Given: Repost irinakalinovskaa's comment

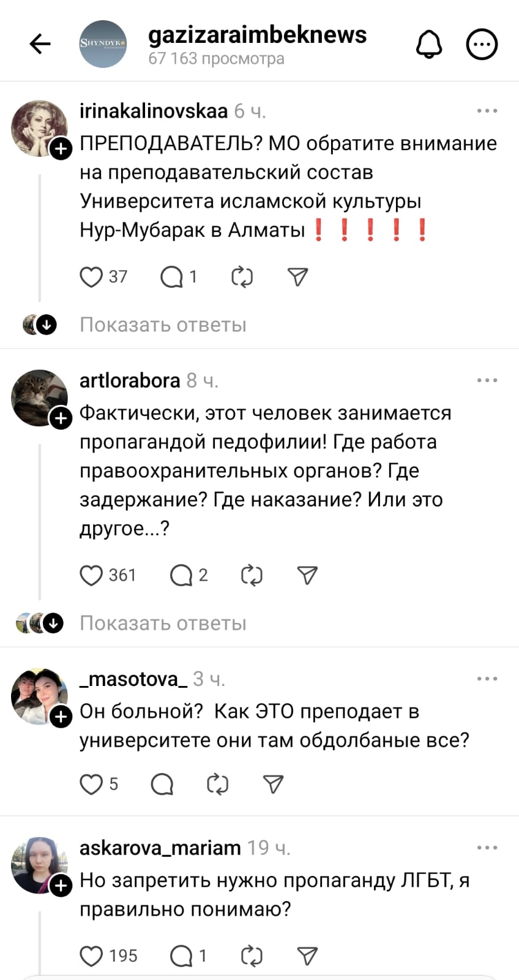Looking at the screenshot, I should (242, 277).
